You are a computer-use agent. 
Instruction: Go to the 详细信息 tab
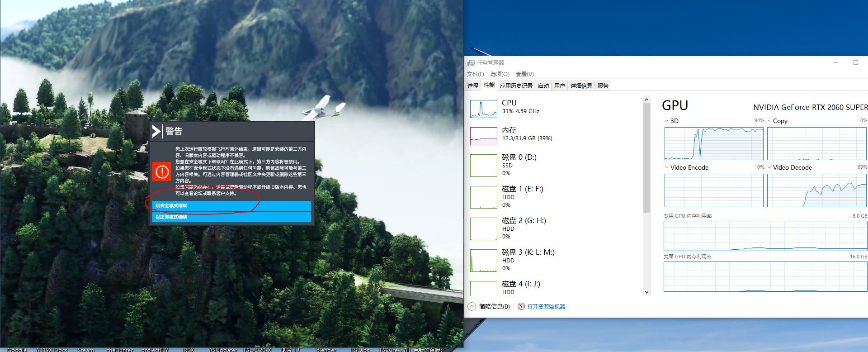click(x=581, y=86)
